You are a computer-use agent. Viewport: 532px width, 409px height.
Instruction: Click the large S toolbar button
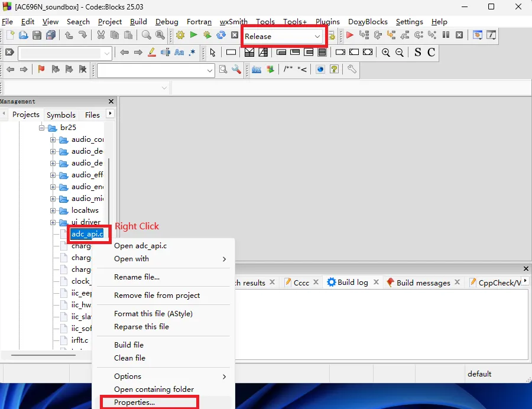tap(418, 52)
